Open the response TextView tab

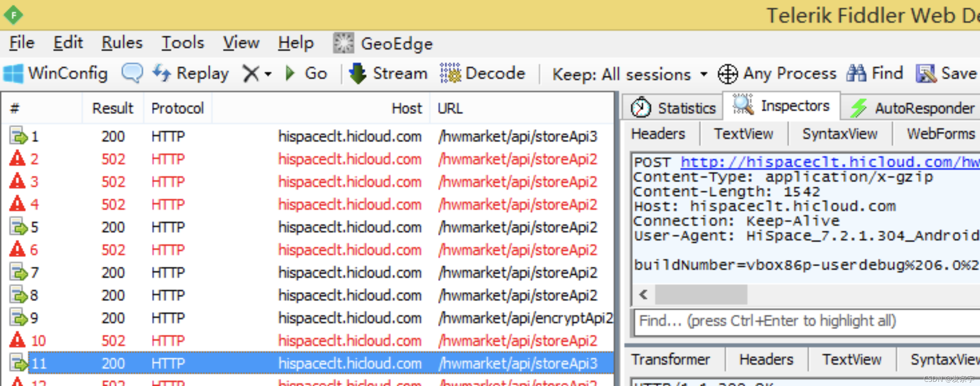(x=852, y=360)
